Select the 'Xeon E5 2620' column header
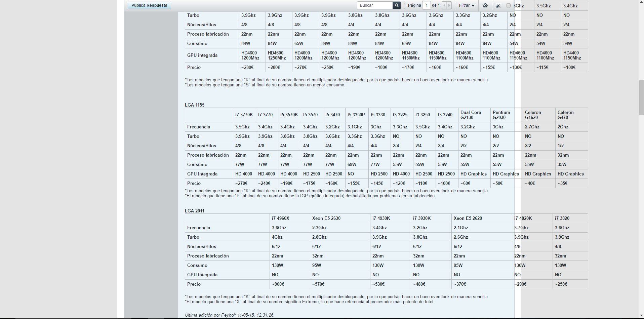644x319 pixels. click(482, 218)
